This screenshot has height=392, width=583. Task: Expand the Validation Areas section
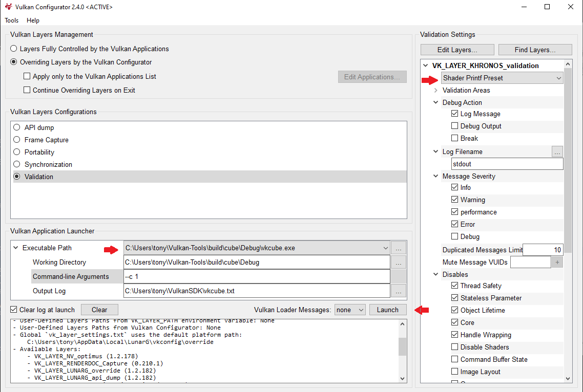point(435,90)
